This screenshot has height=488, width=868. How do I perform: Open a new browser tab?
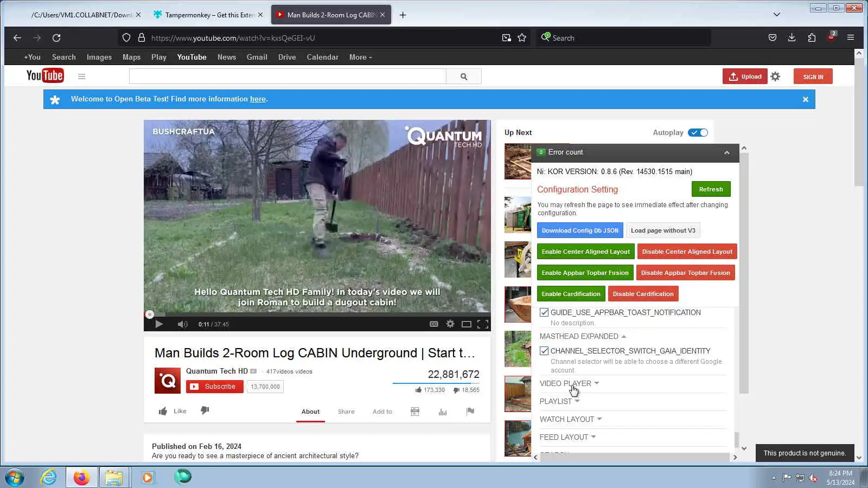[x=403, y=15]
